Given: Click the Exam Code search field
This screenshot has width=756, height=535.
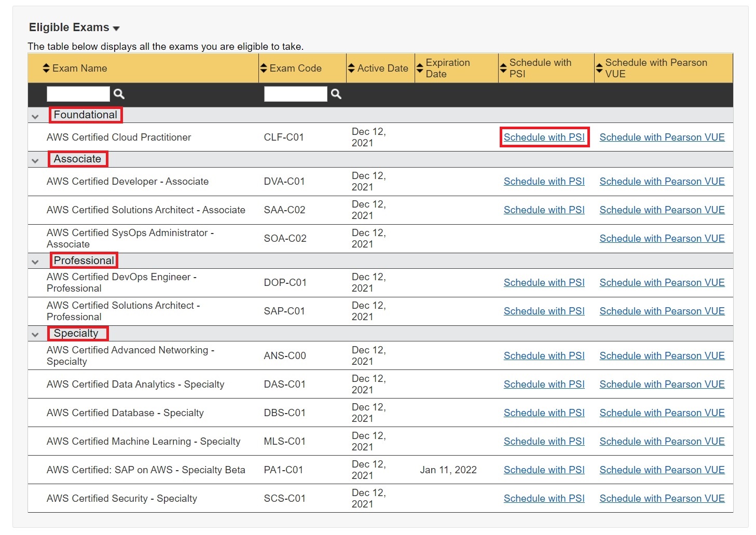Looking at the screenshot, I should click(x=296, y=94).
